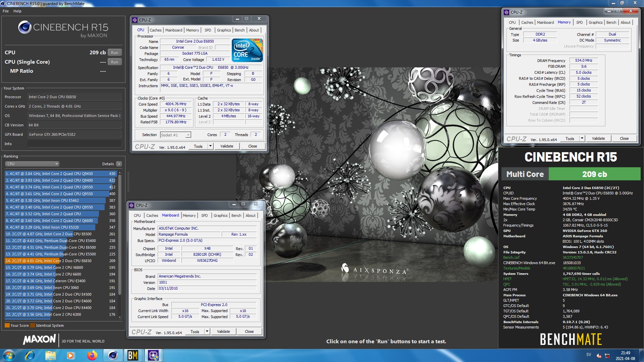Run the CPU Single Core test
Screen dimensions: 644x362
tap(115, 62)
